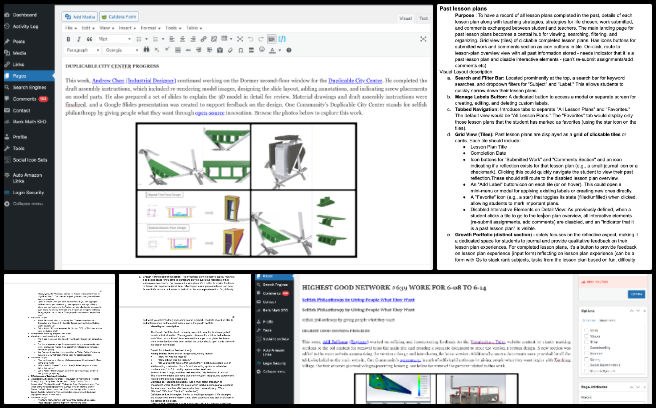
Task: Open Profile in bottom window sidebar
Action: pyautogui.click(x=268, y=322)
